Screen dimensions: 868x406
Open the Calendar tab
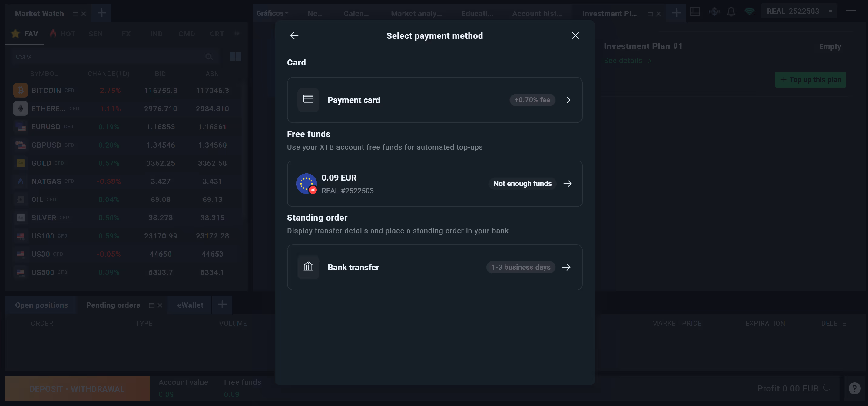pos(356,14)
